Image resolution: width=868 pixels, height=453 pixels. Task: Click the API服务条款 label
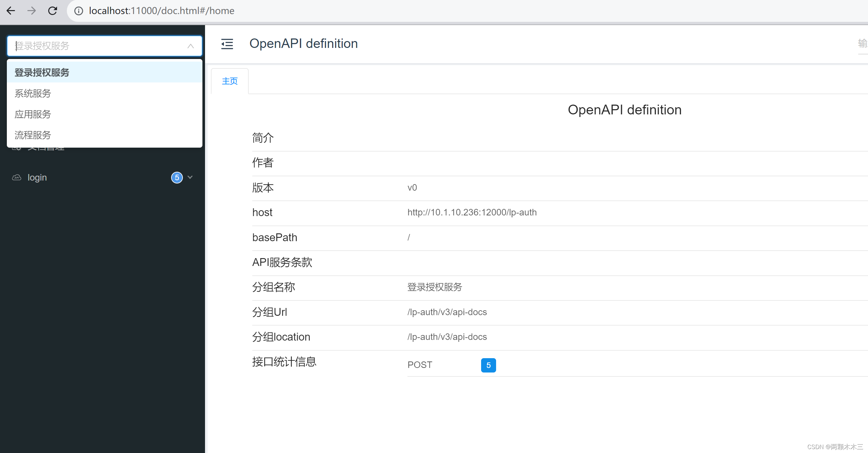[282, 262]
